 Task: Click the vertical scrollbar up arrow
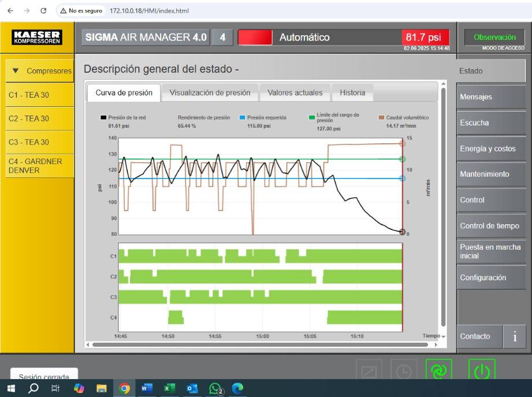click(443, 83)
